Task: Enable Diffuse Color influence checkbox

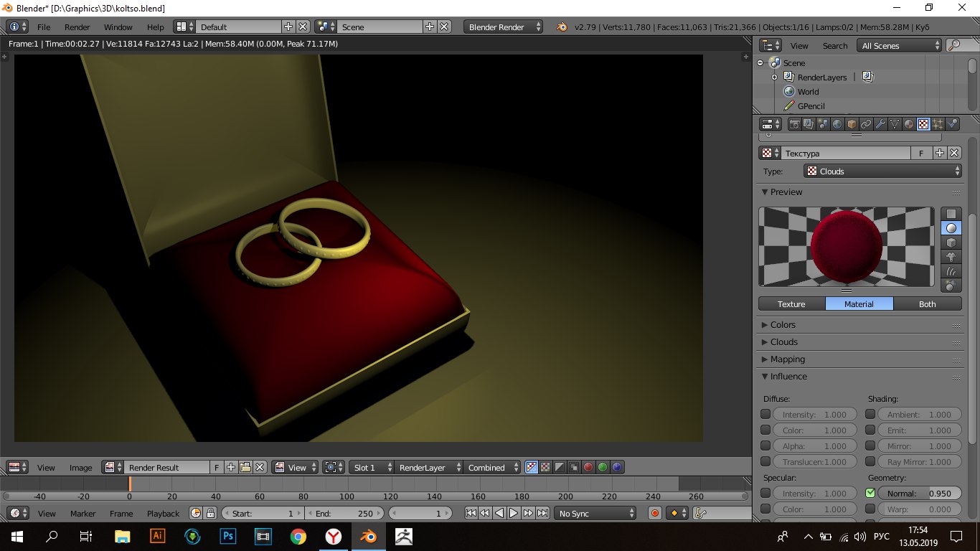Action: tap(765, 430)
